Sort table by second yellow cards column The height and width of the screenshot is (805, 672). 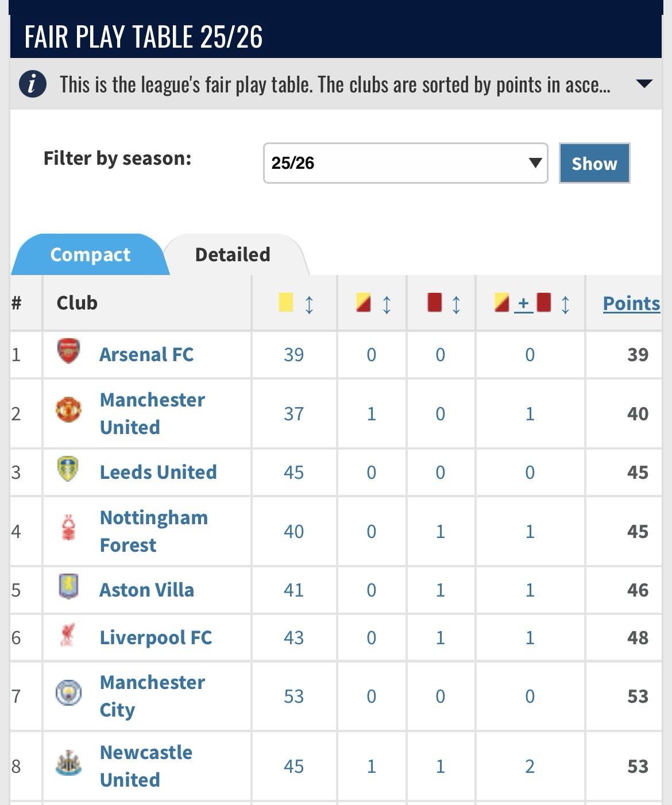click(387, 304)
